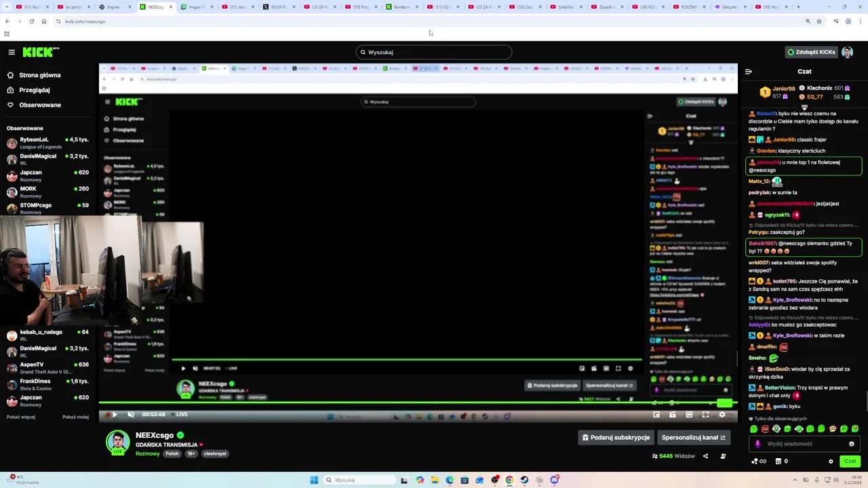
Task: Click the address bar kick.com/neexcsgo
Action: pos(427,21)
